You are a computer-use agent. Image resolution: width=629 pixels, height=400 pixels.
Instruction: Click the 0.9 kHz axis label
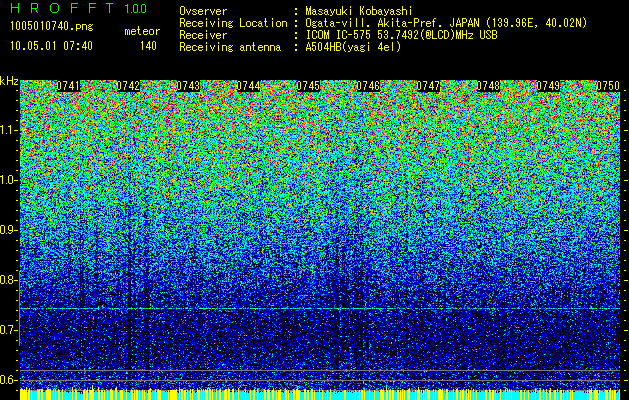(x=7, y=230)
